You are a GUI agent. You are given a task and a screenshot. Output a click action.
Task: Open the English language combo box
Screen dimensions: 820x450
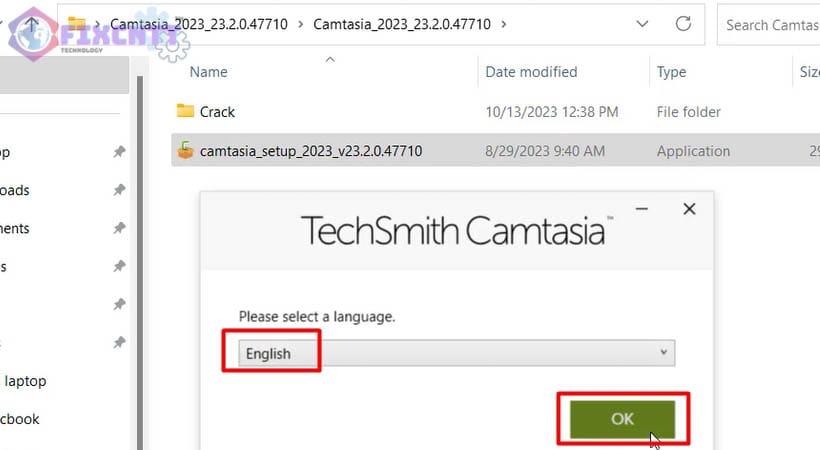(456, 353)
